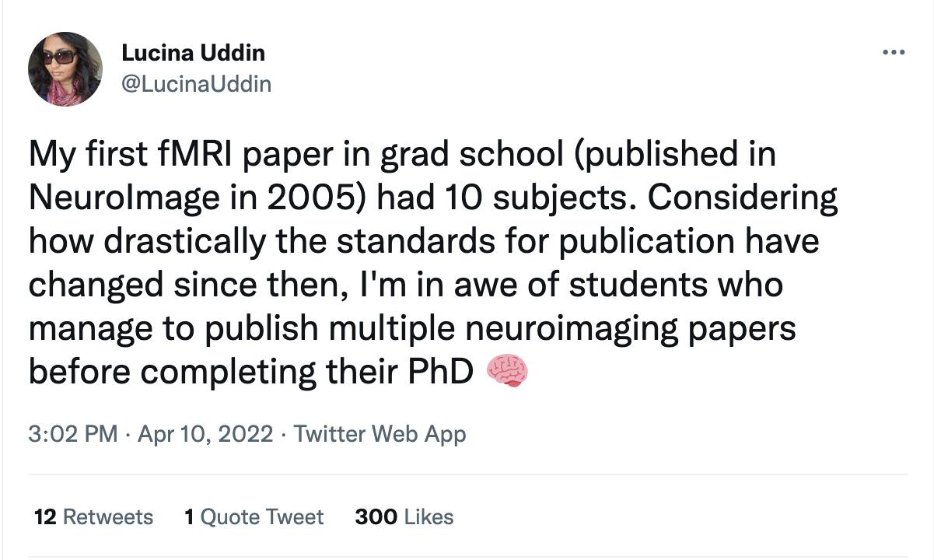This screenshot has height=560, width=934.
Task: Open Lucina Uddin's profile picture
Action: coord(65,68)
